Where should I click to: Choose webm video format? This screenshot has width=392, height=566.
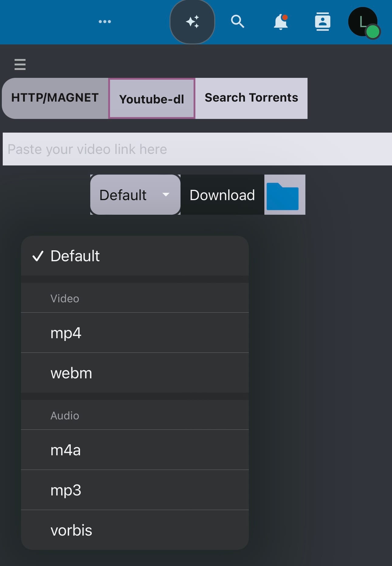(x=135, y=373)
